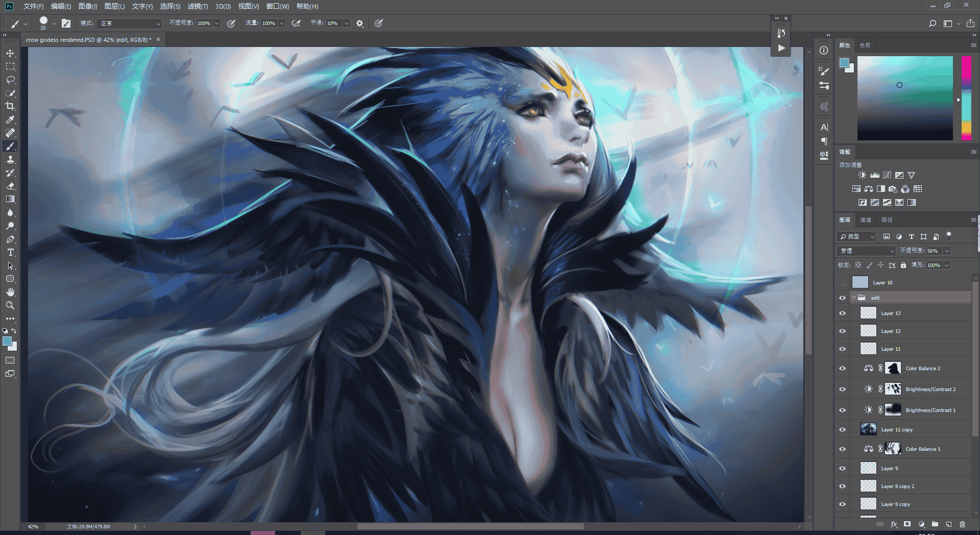The height and width of the screenshot is (535, 980).
Task: Close crow godess rendered.PSD tab
Action: [158, 39]
